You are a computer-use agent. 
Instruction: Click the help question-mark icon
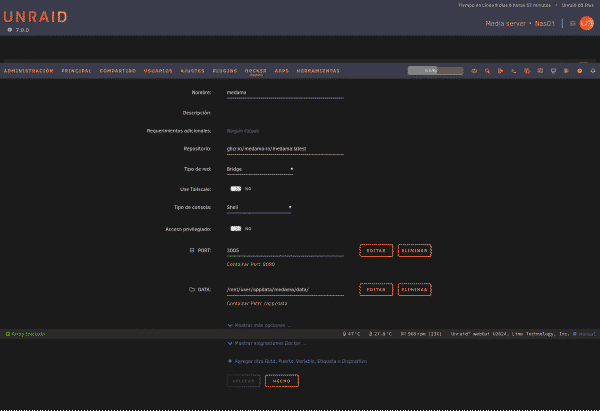[580, 71]
